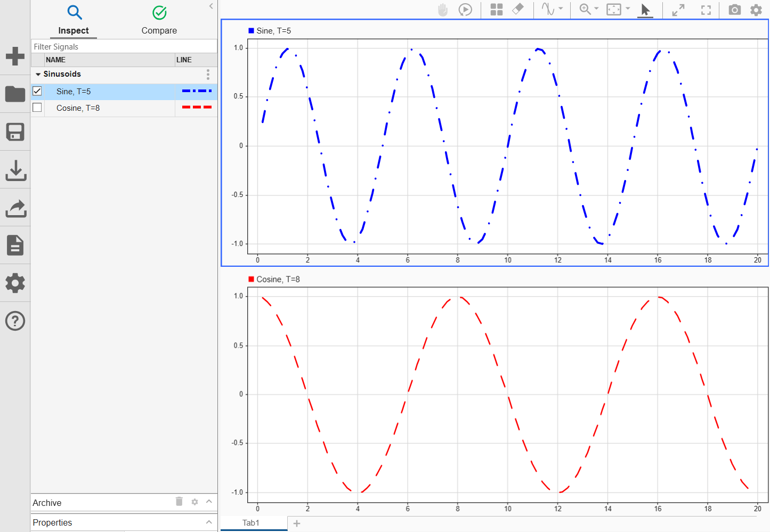
Task: Click the Archive panel label
Action: pyautogui.click(x=47, y=503)
